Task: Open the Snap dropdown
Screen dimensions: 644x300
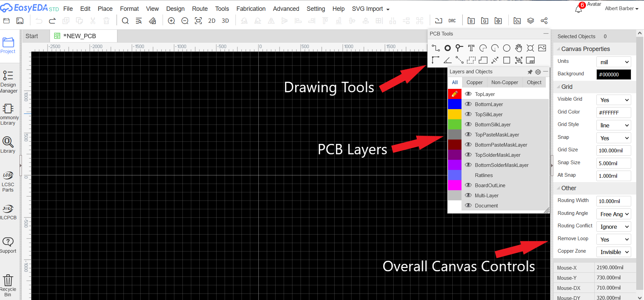Action: pos(614,138)
